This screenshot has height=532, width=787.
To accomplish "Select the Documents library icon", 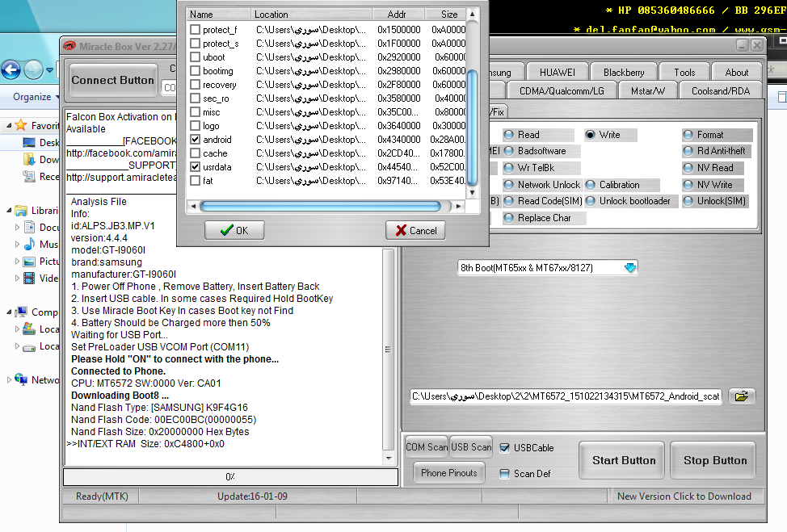I will [x=30, y=227].
